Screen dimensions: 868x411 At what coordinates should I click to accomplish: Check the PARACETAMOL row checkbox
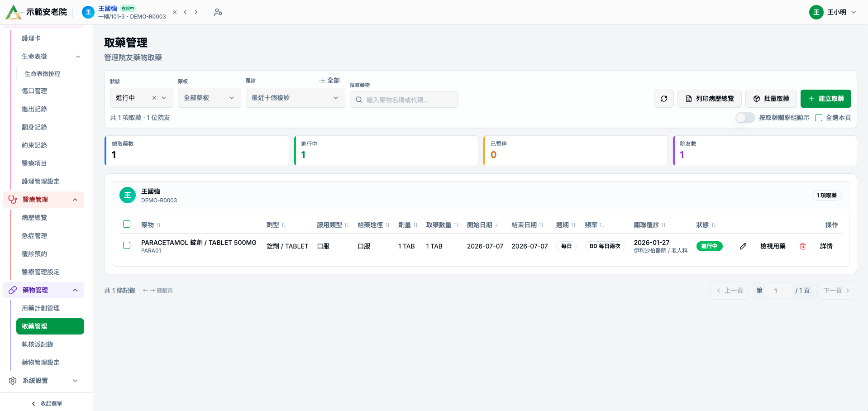(x=127, y=245)
